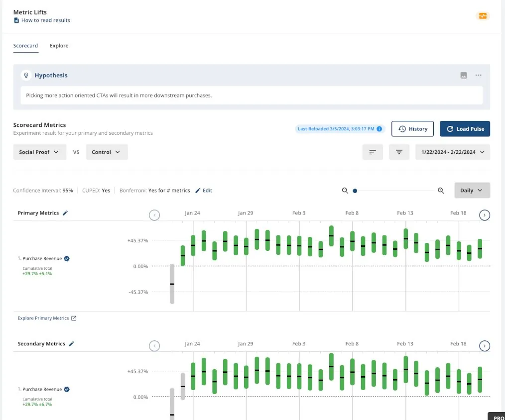Image resolution: width=505 pixels, height=420 pixels.
Task: Edit Secondary Metrics with pencil icon
Action: click(72, 344)
